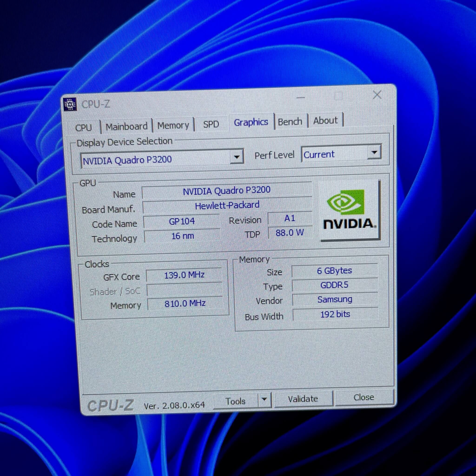
Task: Click the GDDR5 memory type value
Action: (x=334, y=285)
